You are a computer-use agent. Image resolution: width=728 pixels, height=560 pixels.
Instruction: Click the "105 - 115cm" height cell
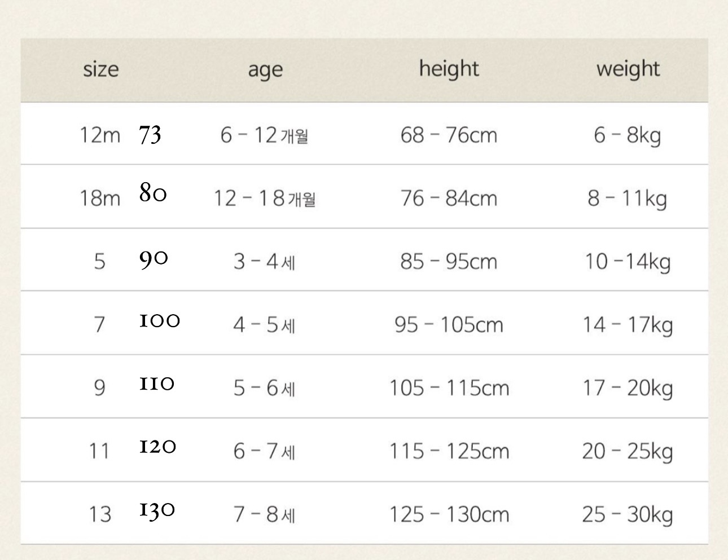tap(449, 388)
